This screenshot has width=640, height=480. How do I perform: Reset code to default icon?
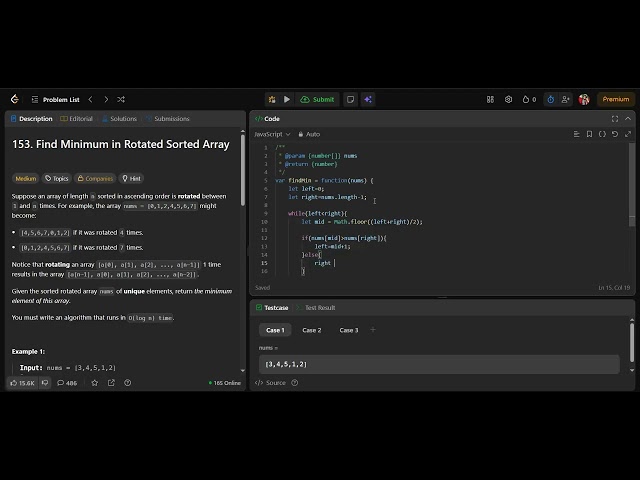[615, 134]
